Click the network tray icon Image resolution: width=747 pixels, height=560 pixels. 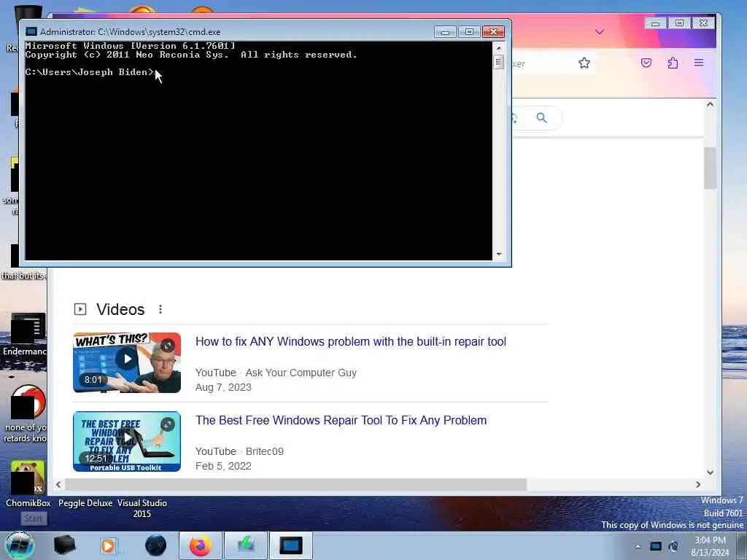point(656,546)
